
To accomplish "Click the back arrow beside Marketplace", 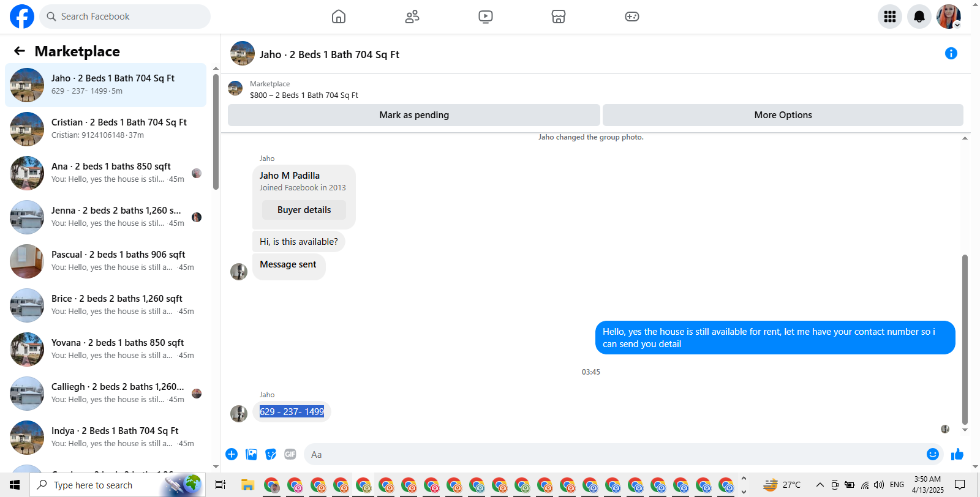I will tap(20, 51).
